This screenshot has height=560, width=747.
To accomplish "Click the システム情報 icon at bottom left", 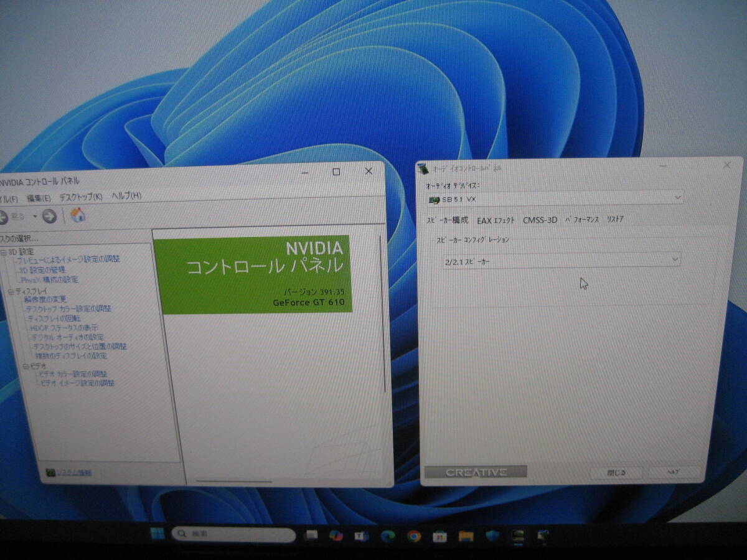I will [50, 472].
